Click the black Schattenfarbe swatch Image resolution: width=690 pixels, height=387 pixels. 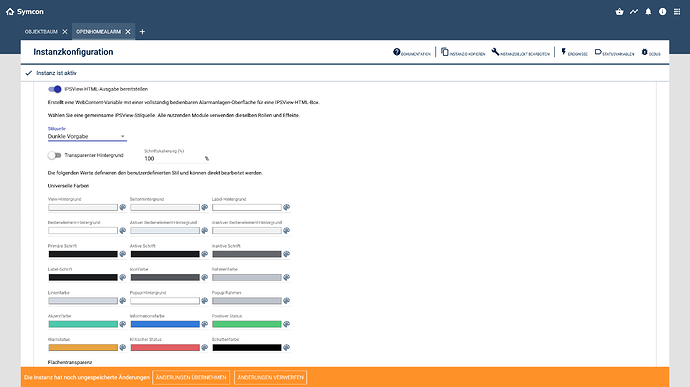247,347
